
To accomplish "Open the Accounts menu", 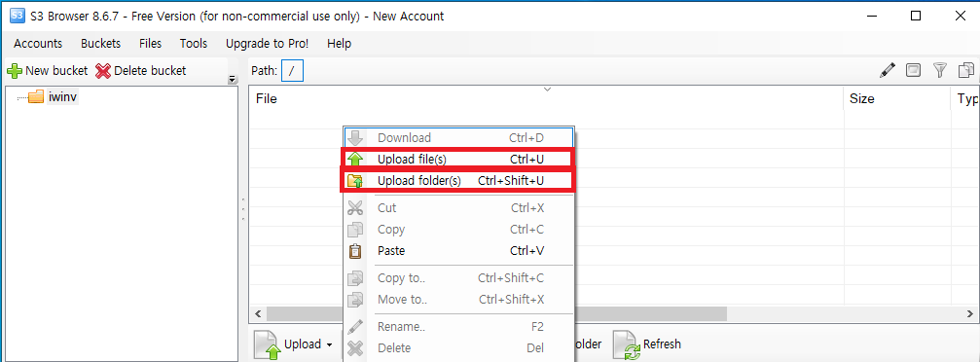I will [38, 44].
